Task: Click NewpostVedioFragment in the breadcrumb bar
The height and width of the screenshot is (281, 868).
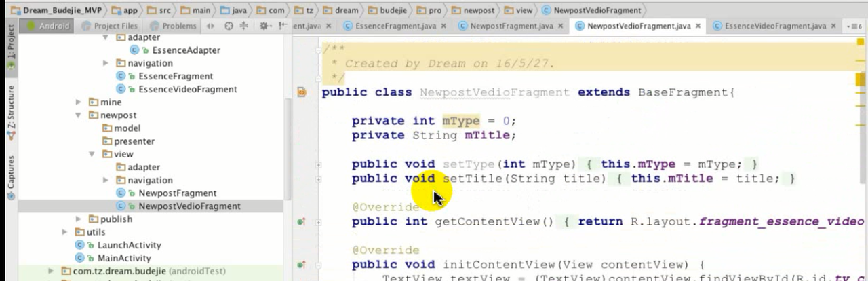Action: point(591,10)
